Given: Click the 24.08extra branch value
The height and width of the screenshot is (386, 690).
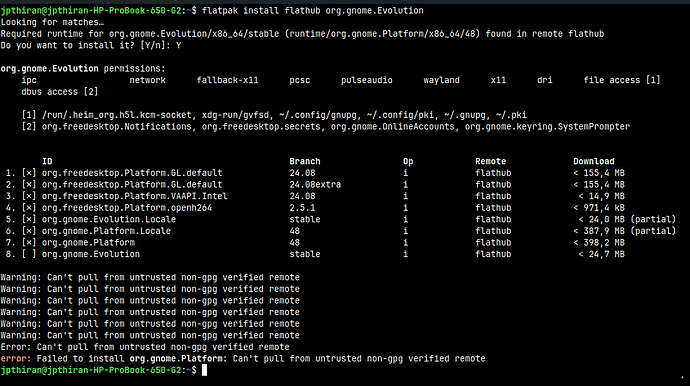Looking at the screenshot, I should click(x=315, y=184).
